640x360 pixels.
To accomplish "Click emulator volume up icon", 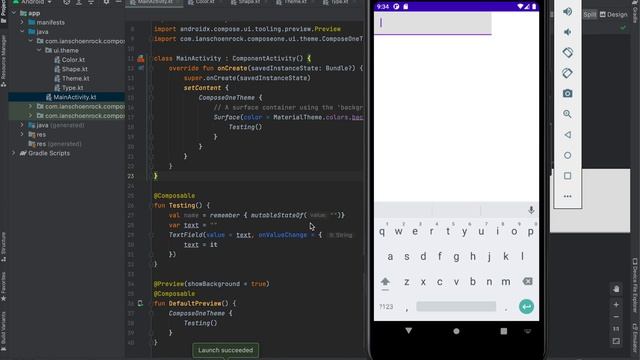I will click(x=567, y=11).
